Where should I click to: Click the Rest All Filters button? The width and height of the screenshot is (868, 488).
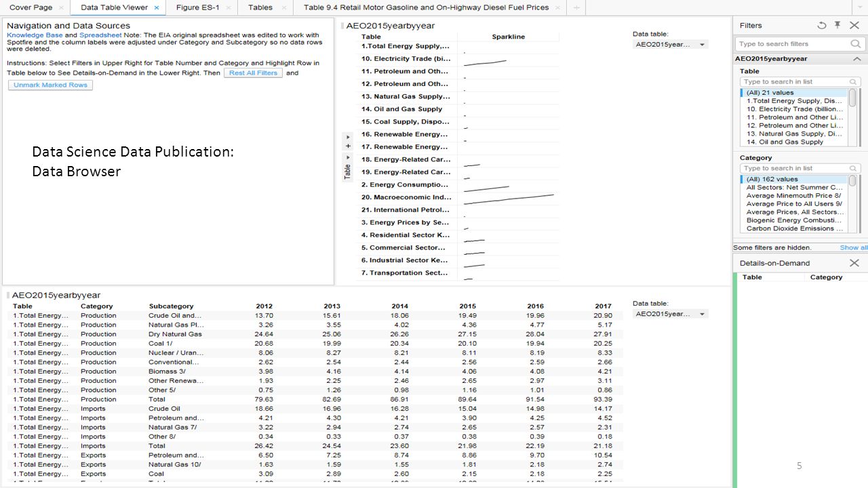pos(253,73)
